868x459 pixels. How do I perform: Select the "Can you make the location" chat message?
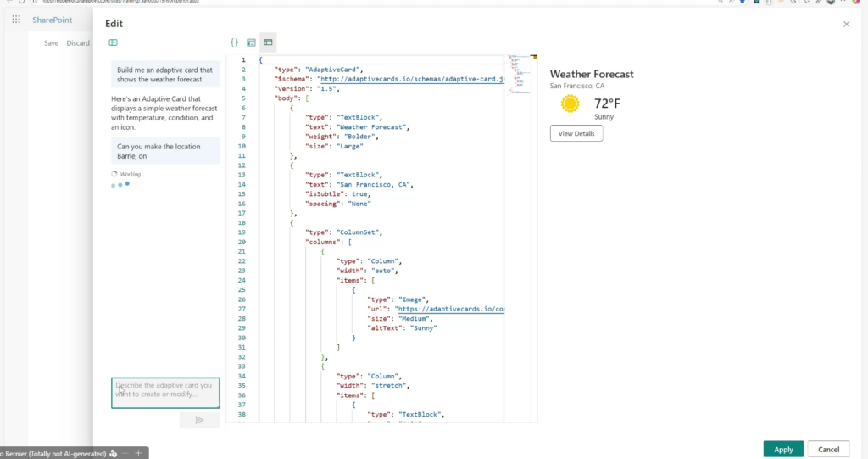(x=165, y=151)
